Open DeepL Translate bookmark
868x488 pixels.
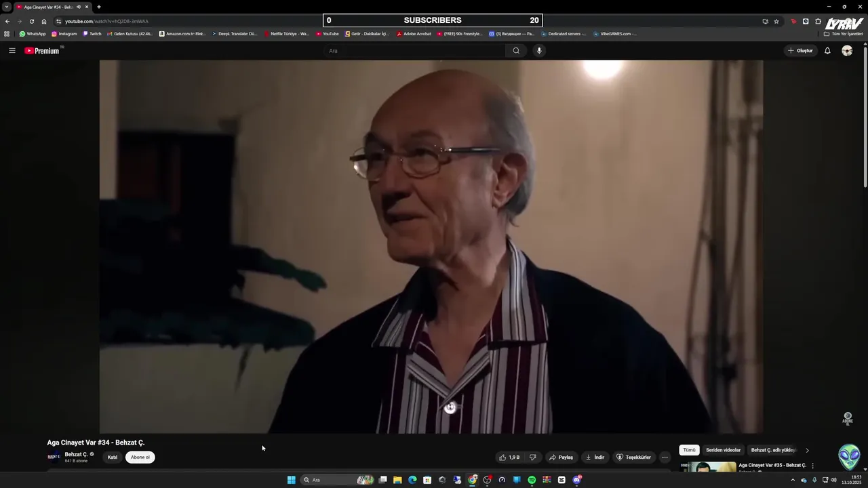coord(235,34)
